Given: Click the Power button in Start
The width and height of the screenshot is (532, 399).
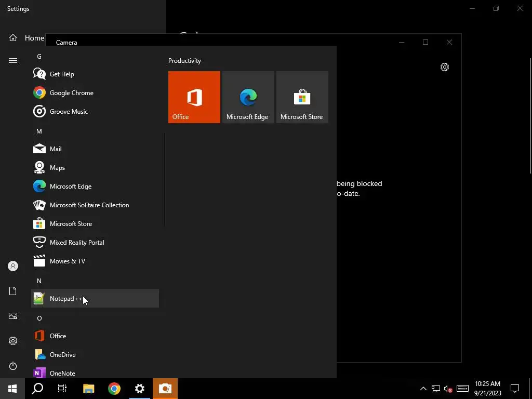Looking at the screenshot, I should pos(13,366).
